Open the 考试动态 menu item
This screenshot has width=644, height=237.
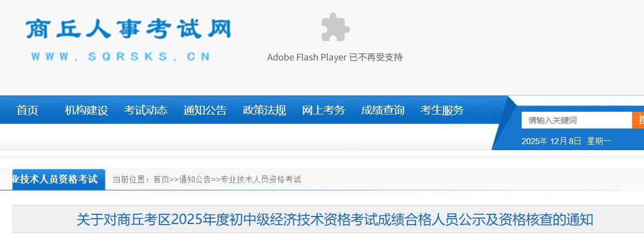[x=146, y=110]
